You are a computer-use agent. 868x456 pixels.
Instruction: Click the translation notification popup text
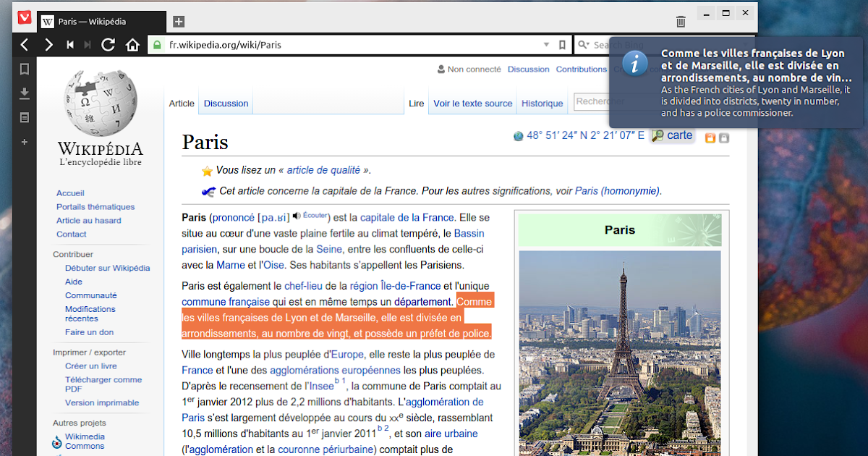click(x=756, y=83)
